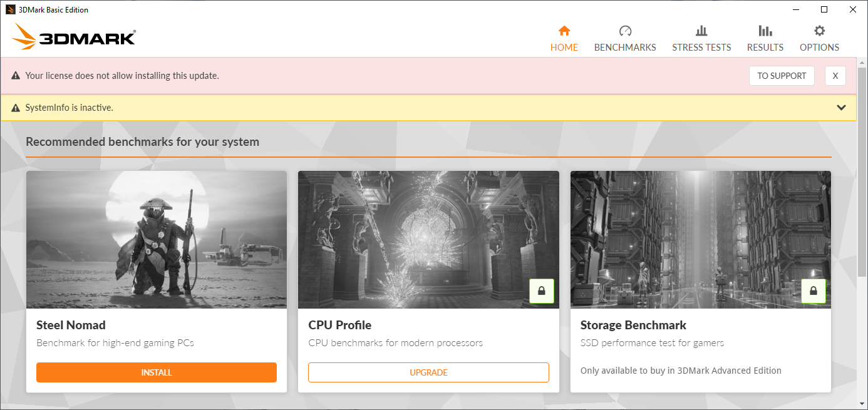Click the Steel Nomad title text

point(71,325)
